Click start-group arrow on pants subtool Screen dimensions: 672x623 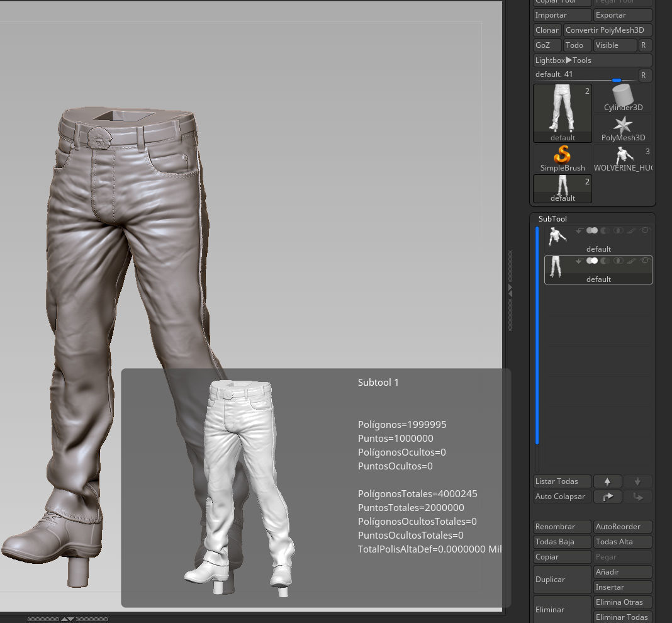pos(579,261)
